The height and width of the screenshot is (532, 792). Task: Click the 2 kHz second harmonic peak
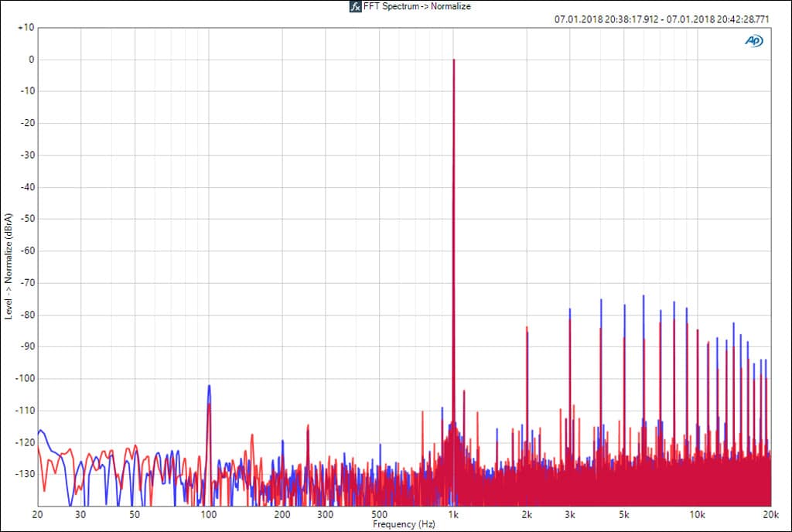click(x=527, y=328)
